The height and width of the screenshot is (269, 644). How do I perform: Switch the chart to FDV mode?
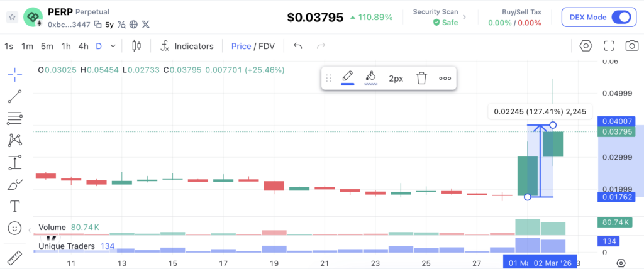click(266, 47)
